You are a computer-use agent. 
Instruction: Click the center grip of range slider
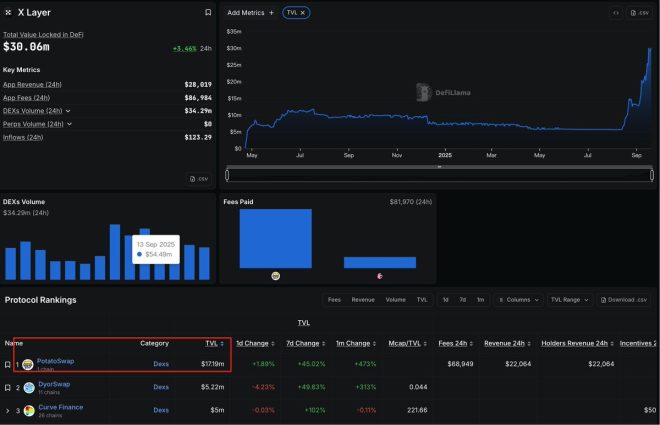439,167
